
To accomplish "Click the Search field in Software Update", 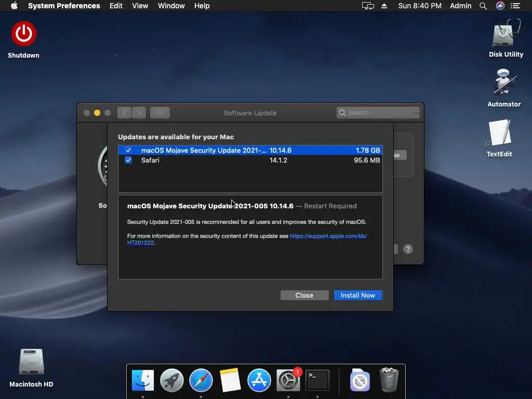I will 378,113.
